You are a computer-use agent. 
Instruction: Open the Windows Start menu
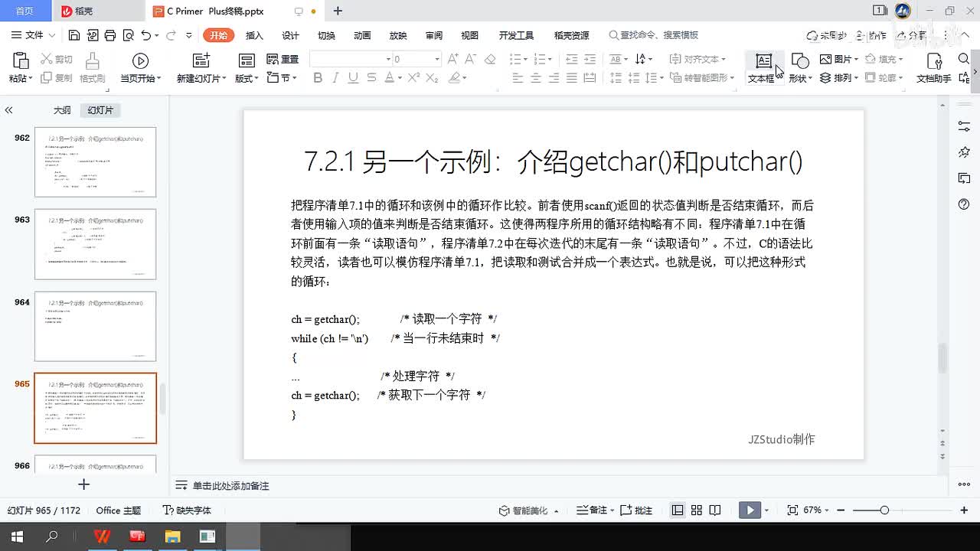[16, 537]
